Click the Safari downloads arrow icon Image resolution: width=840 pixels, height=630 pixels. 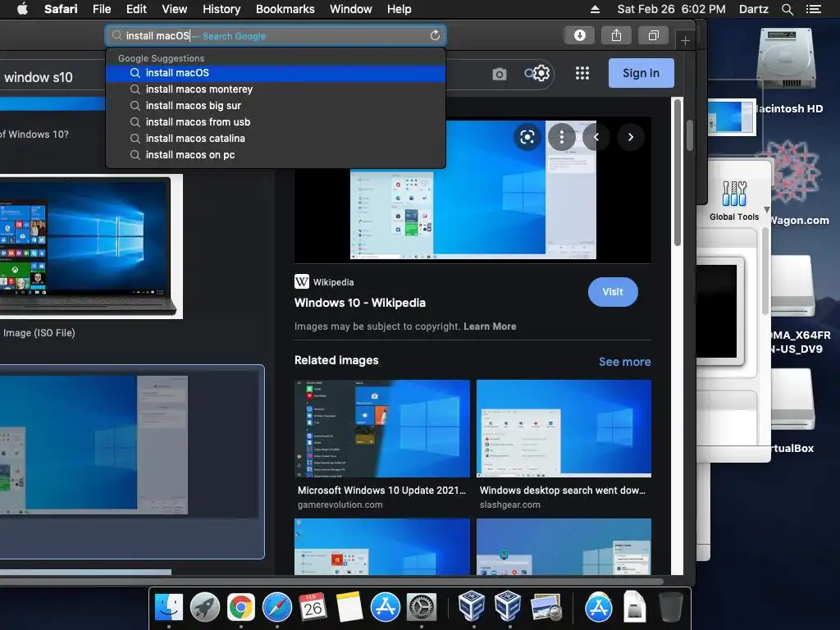(x=579, y=35)
